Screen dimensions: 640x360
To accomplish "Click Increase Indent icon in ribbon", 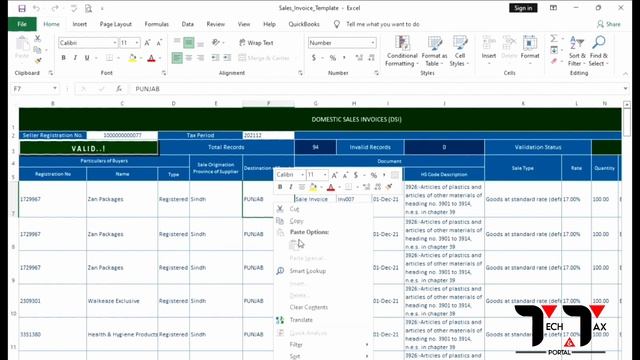I will [x=227, y=58].
